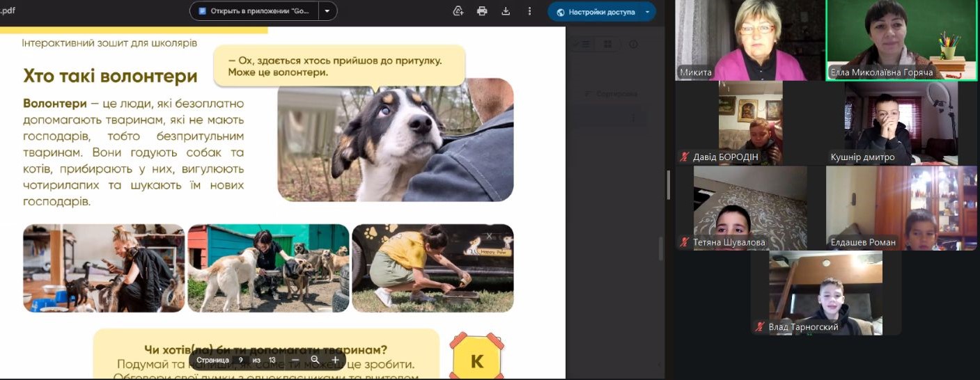
Task: Click the Add to Drive shortcut icon
Action: point(458,11)
